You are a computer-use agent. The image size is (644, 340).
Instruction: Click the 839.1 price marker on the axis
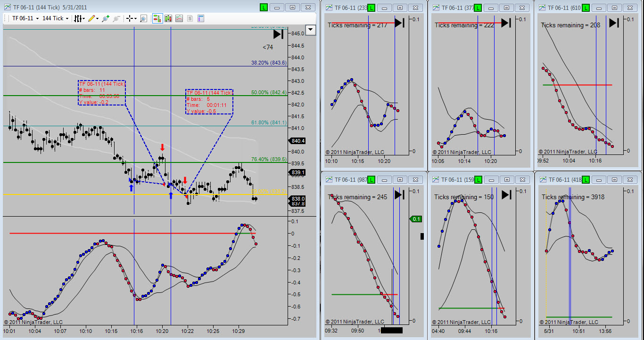297,172
